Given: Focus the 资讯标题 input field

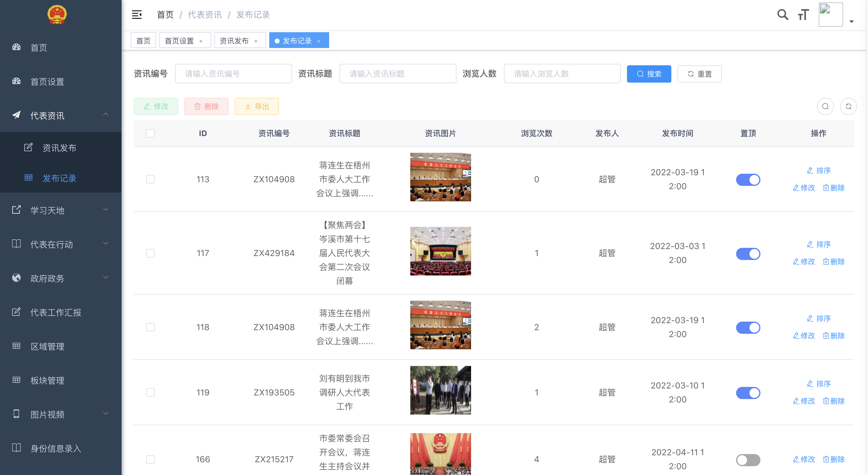Looking at the screenshot, I should [x=398, y=73].
